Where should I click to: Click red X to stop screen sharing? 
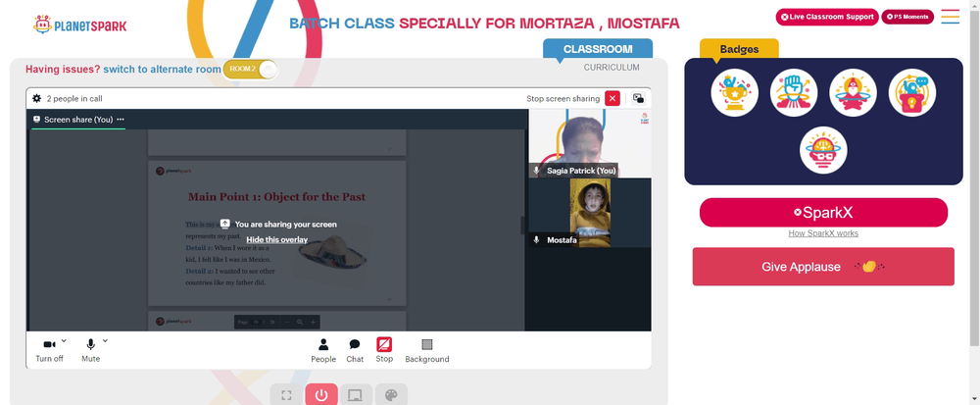tap(612, 99)
